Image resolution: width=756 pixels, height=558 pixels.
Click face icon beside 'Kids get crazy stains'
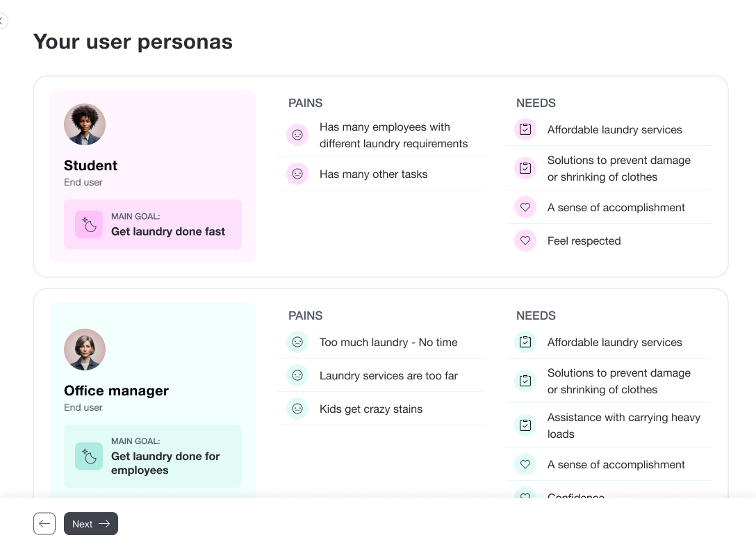pos(297,409)
